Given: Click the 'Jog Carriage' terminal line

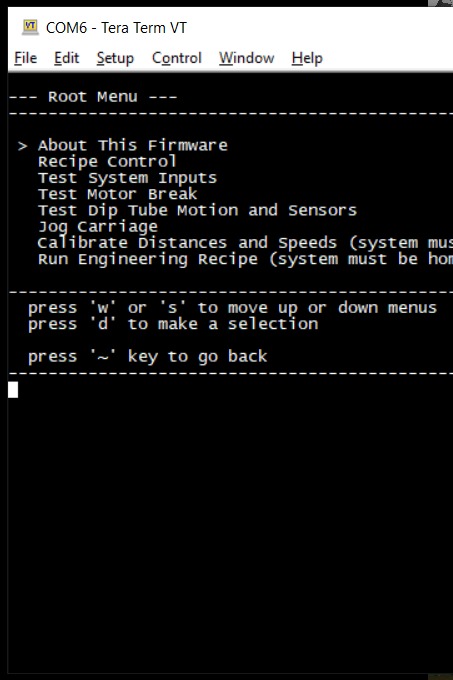Looking at the screenshot, I should (x=98, y=227).
